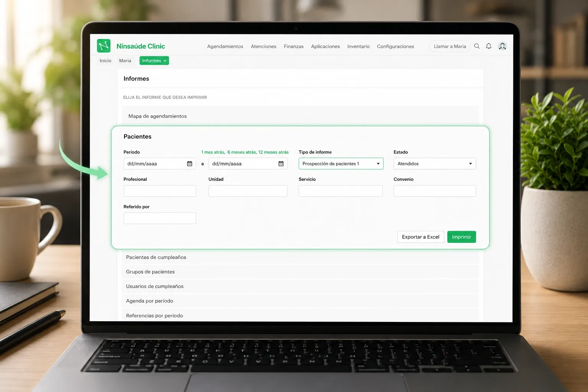Click the Ninsaúde Clinic brand name

click(x=140, y=46)
